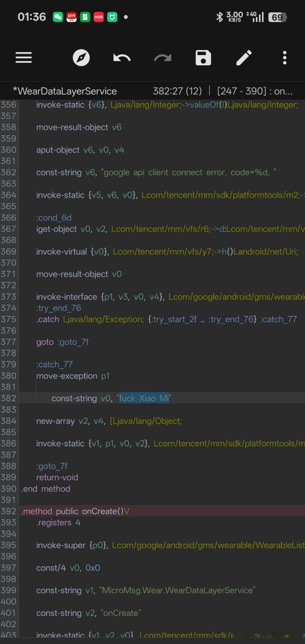Tap the cursor position 382:27 (12)
Image resolution: width=305 pixels, height=644 pixels.
click(177, 91)
